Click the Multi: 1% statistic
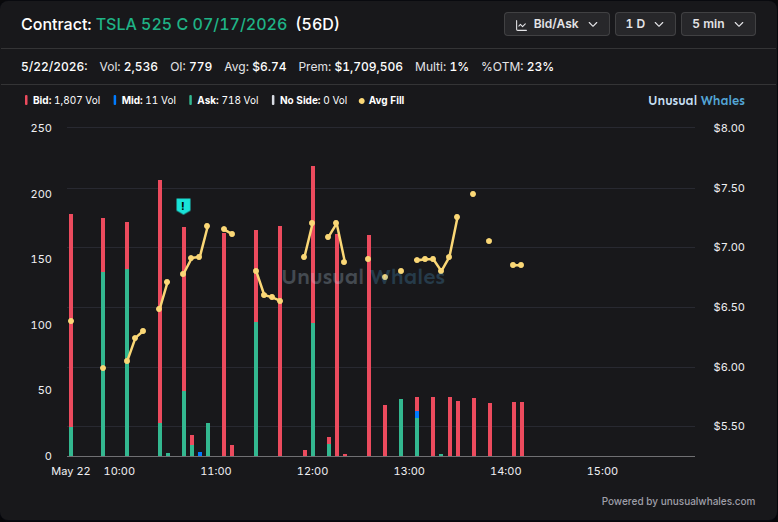The height and width of the screenshot is (522, 778). point(442,66)
